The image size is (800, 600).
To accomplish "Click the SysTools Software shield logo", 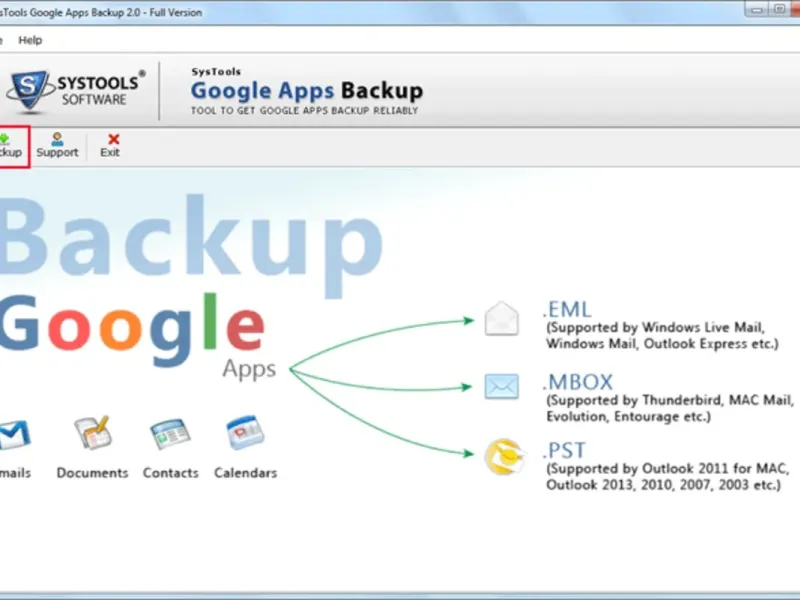I will click(30, 90).
